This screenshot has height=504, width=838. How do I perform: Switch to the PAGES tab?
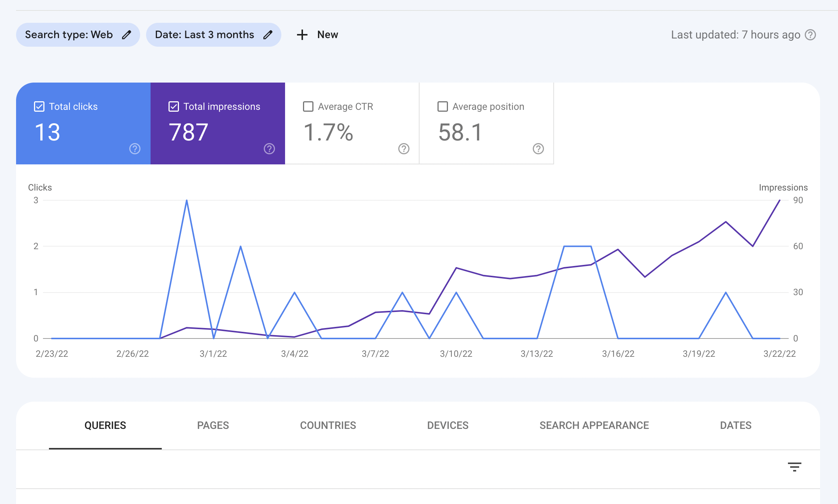(x=213, y=425)
